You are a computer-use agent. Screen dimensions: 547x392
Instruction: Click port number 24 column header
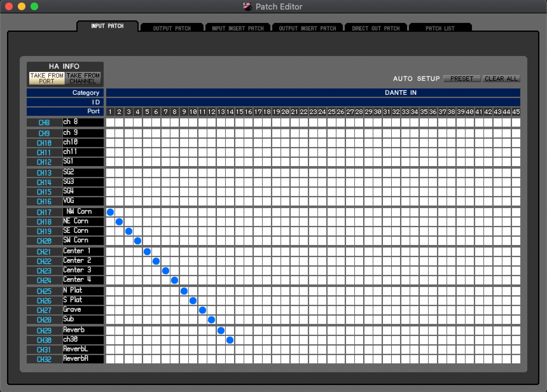[x=322, y=112]
